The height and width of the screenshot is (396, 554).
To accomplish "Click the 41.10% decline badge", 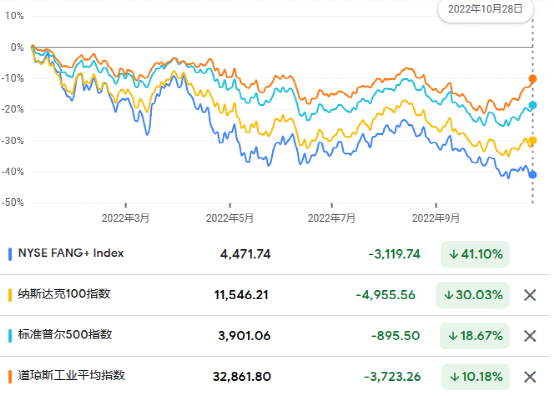I will point(475,254).
